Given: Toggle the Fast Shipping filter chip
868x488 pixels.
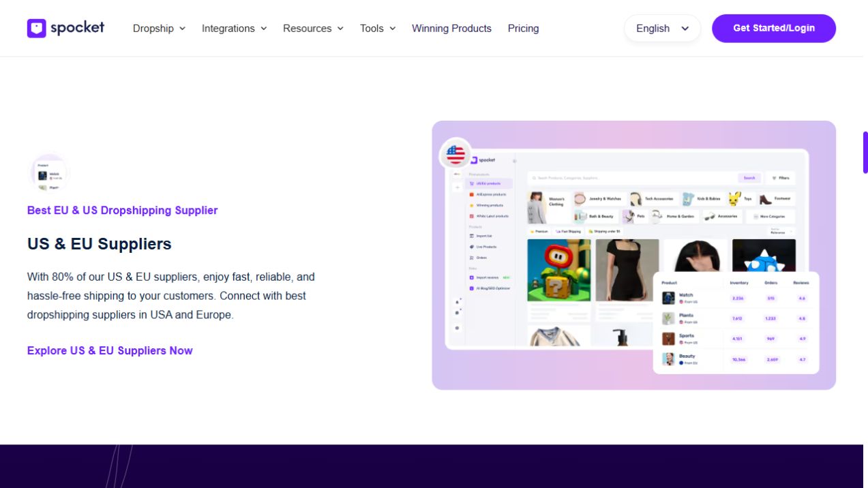Looking at the screenshot, I should (568, 232).
